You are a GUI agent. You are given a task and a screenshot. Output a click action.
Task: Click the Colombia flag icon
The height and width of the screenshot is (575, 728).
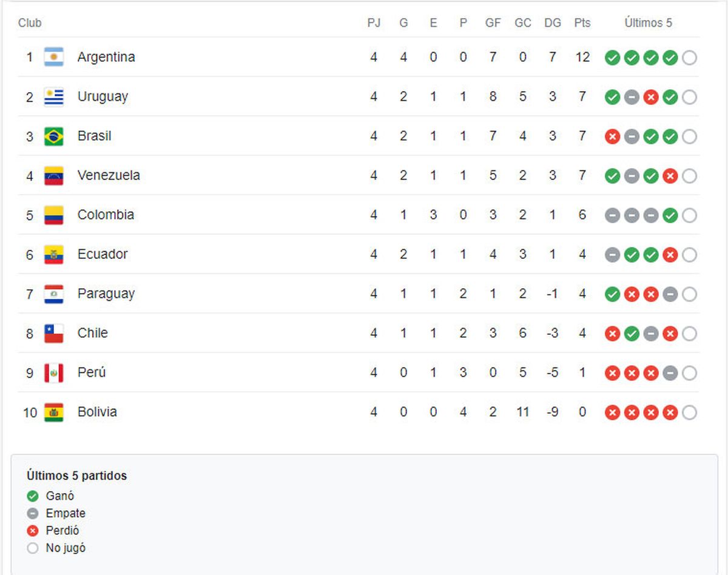pyautogui.click(x=54, y=215)
